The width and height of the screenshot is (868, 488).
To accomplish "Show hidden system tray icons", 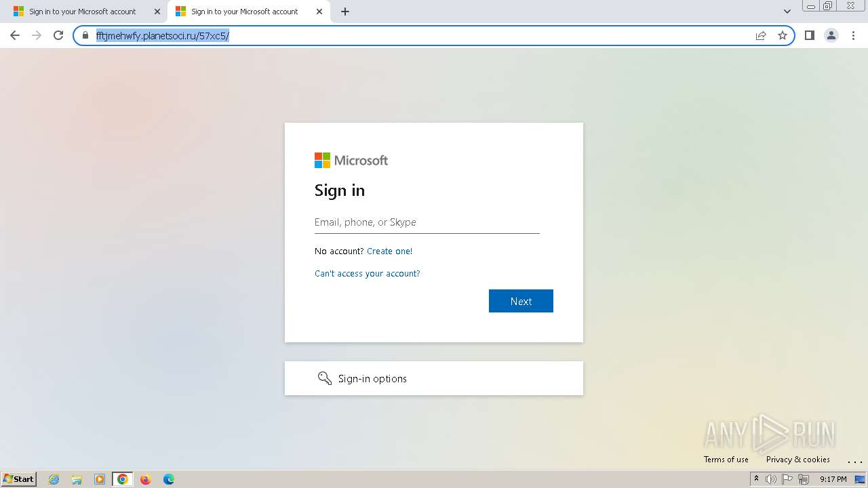I will (756, 479).
